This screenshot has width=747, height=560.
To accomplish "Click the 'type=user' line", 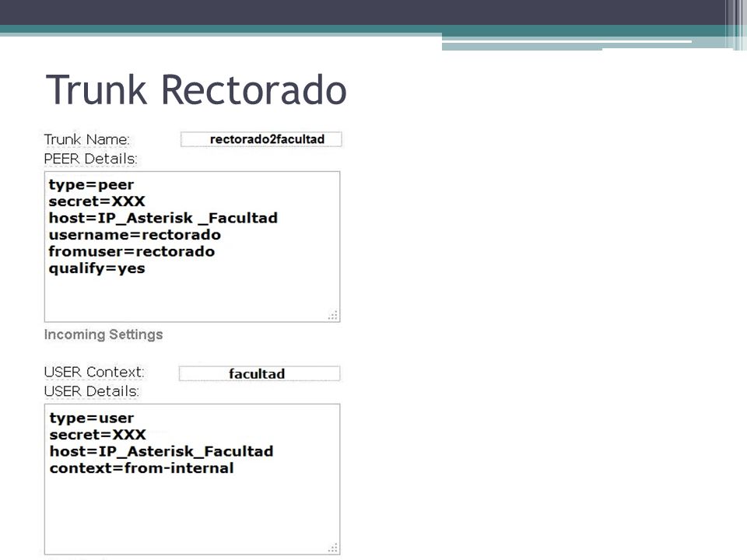I will 92,418.
